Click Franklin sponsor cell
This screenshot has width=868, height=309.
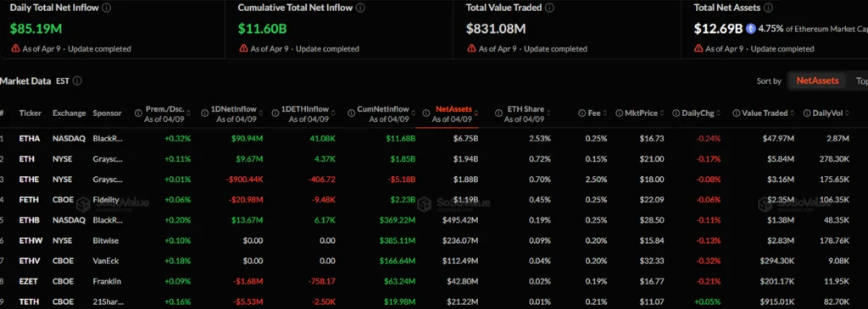[x=107, y=281]
